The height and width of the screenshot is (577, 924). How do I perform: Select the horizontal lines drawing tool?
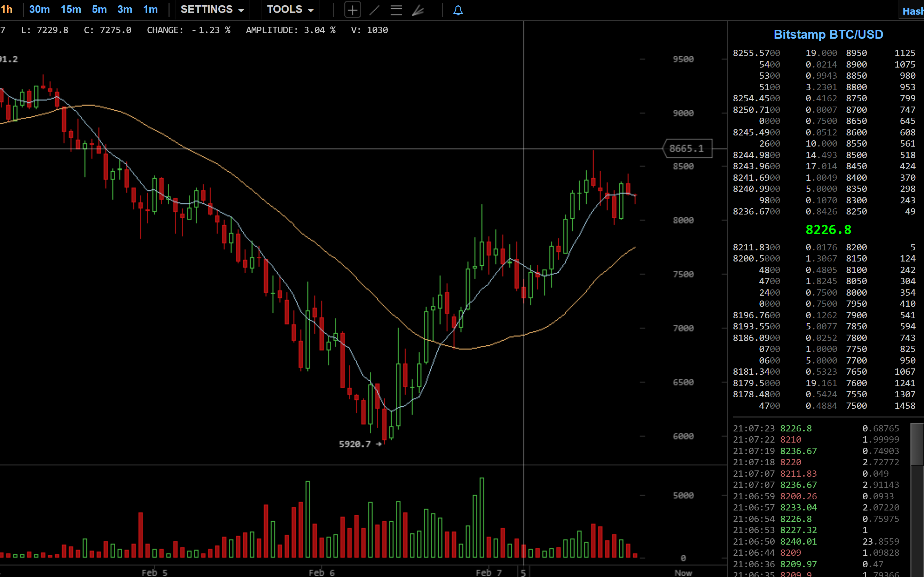(396, 10)
